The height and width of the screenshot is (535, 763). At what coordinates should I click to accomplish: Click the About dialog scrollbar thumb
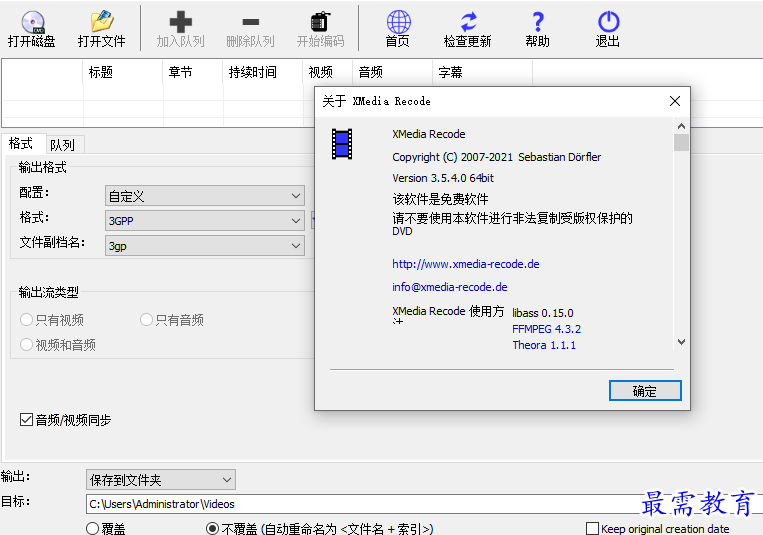pyautogui.click(x=681, y=143)
